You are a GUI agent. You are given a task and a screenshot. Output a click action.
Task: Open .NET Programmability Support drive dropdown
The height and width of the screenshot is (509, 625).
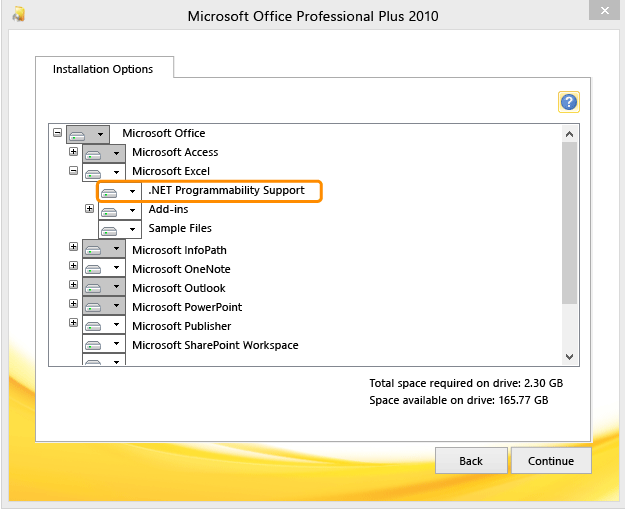pos(120,192)
